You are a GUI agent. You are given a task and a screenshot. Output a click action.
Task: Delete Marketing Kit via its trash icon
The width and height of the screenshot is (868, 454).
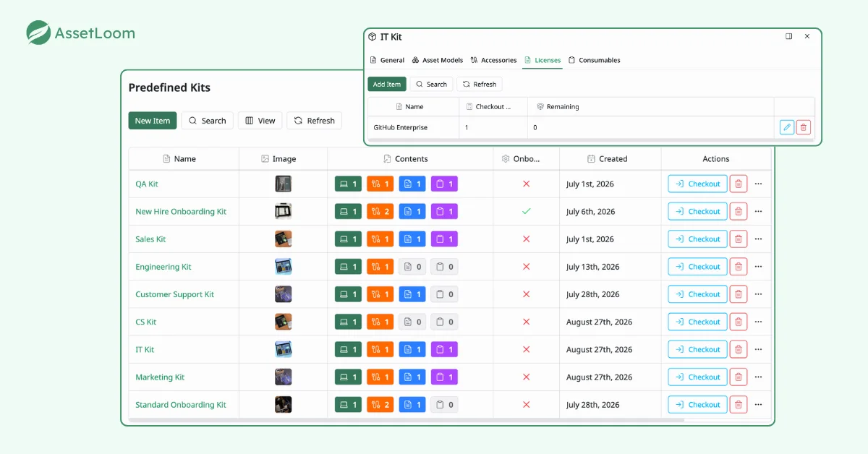click(738, 377)
